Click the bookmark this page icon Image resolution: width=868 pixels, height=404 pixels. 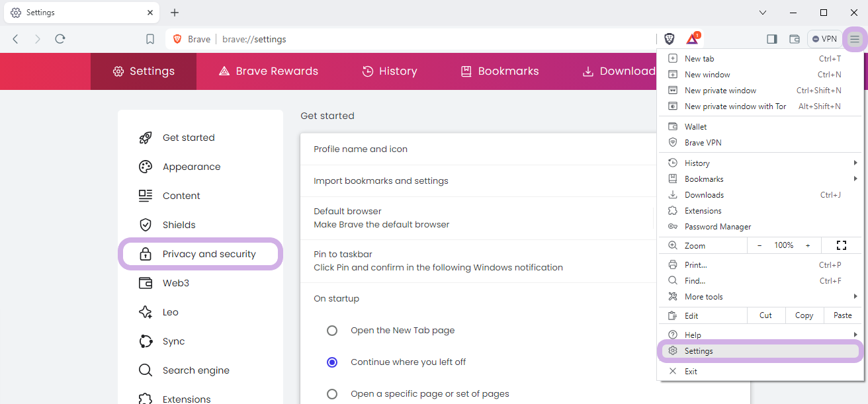point(150,39)
